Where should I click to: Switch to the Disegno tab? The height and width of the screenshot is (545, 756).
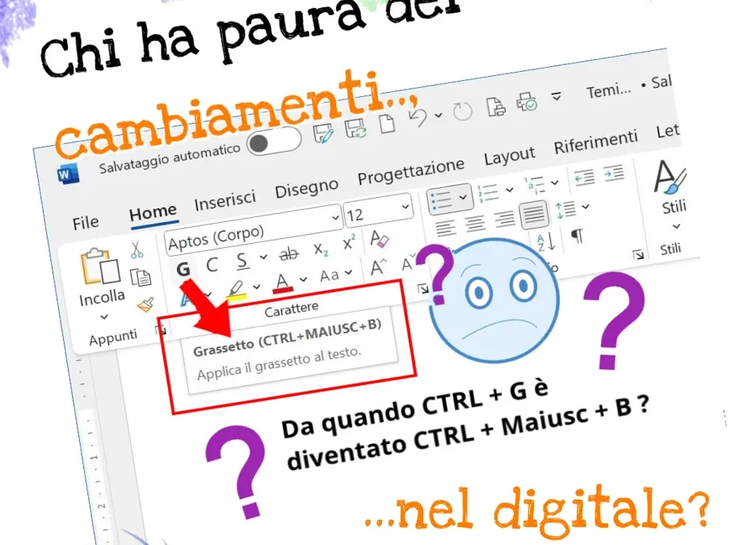(306, 187)
